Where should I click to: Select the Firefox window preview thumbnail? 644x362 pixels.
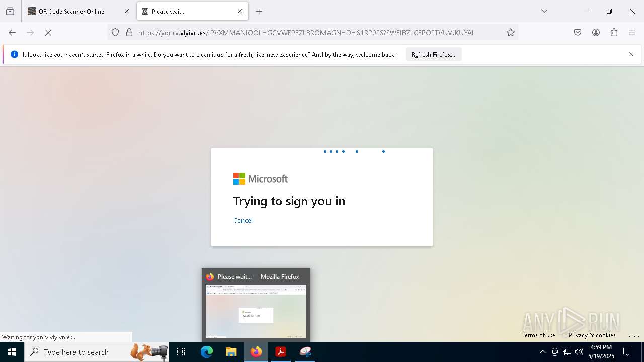pos(256,306)
